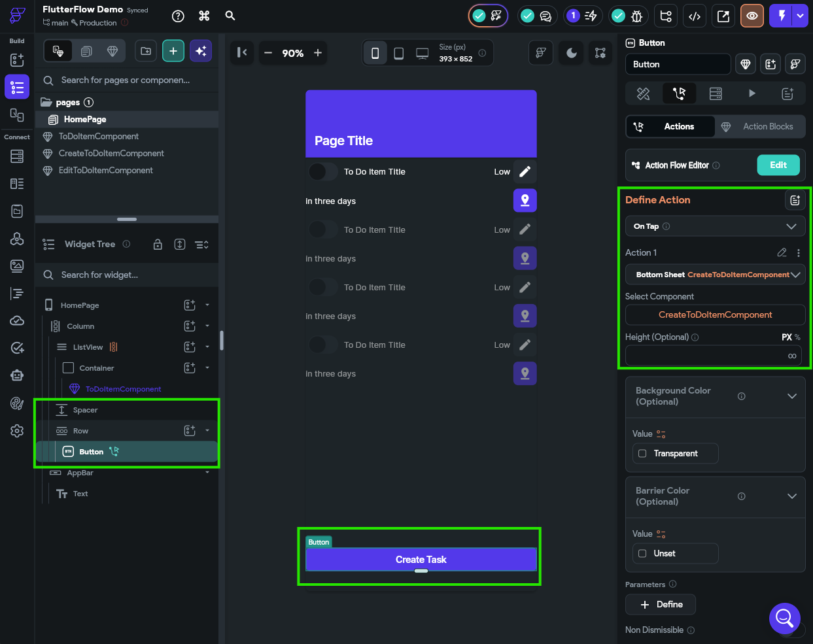
Task: Toggle the Preview eye button
Action: [x=752, y=16]
